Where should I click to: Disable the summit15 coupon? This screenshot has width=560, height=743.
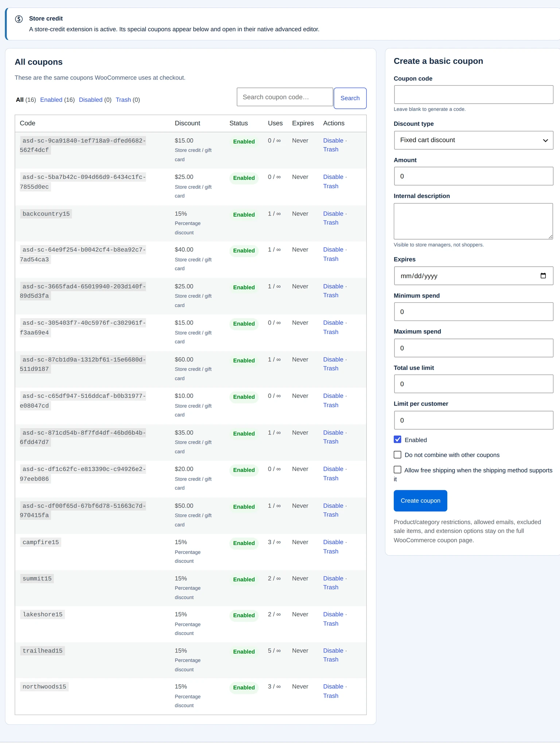[333, 578]
